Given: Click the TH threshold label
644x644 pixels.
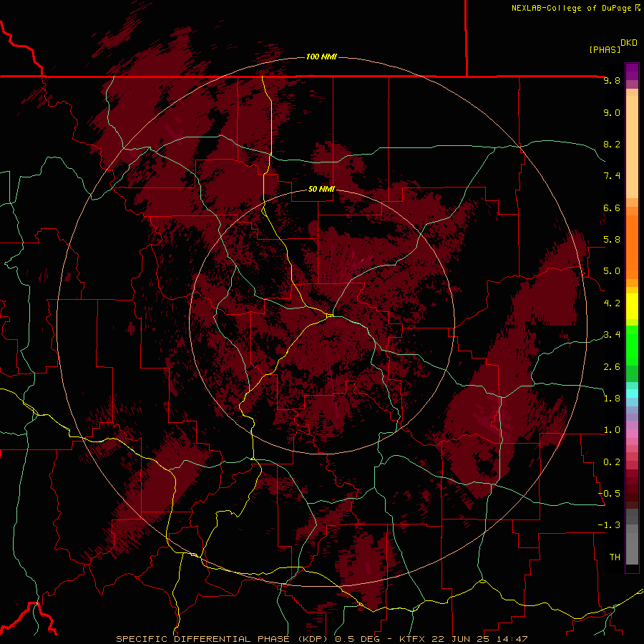Looking at the screenshot, I should click(x=615, y=557).
